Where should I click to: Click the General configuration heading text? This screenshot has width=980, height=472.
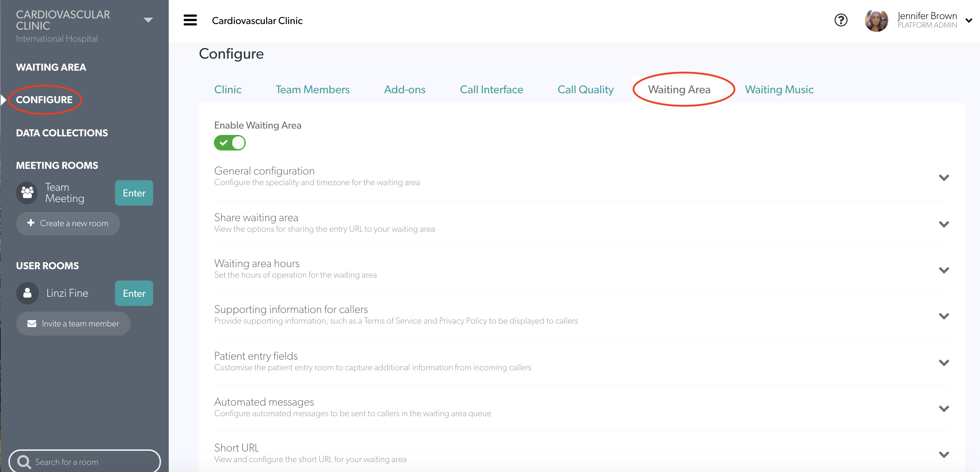click(264, 171)
